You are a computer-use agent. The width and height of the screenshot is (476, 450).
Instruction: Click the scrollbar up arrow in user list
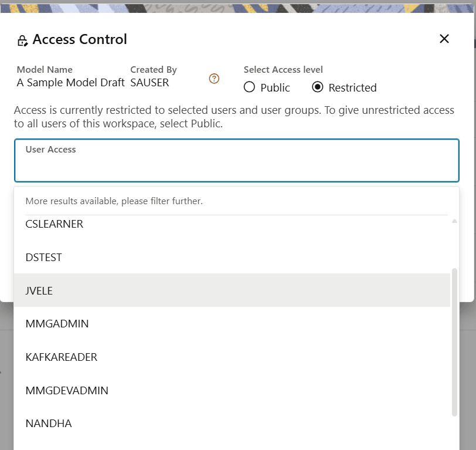454,221
